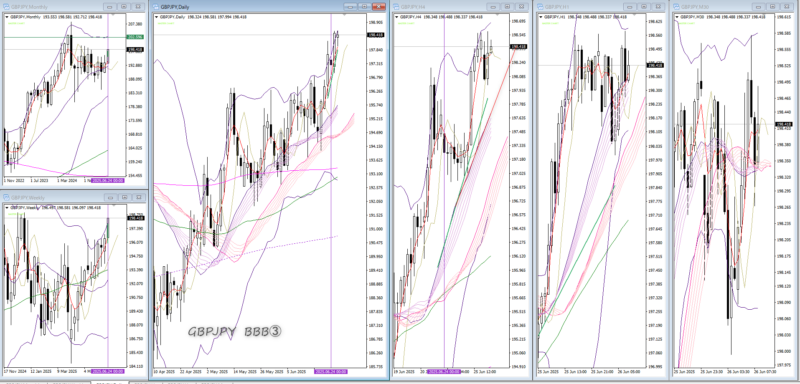Click '1 Nov 2022' on the Monthly time axis
Viewport: 800px width, 384px height.
click(13, 182)
